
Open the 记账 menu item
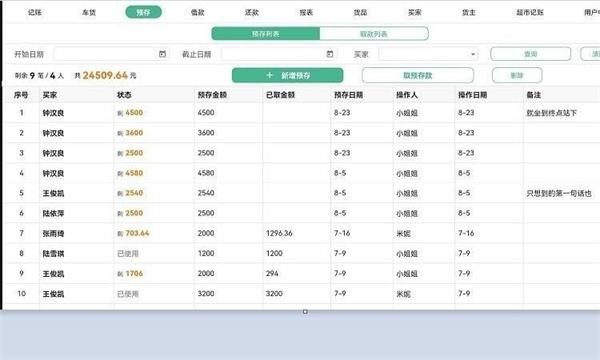[x=35, y=12]
